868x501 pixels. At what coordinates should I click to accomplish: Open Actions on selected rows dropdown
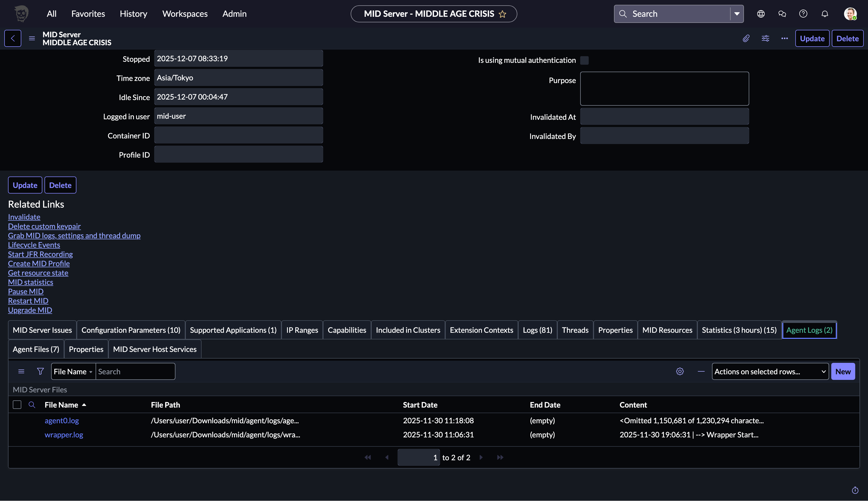770,371
